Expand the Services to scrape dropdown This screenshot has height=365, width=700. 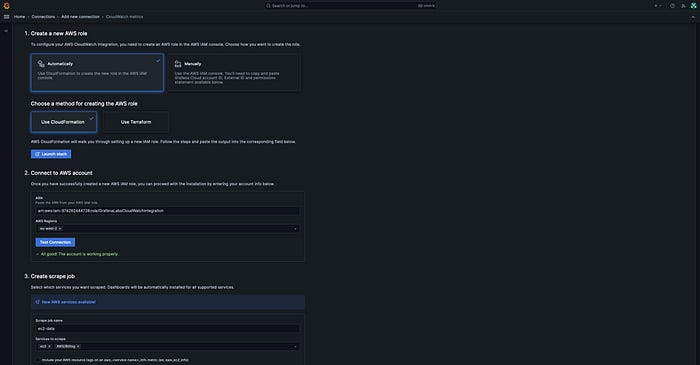click(x=295, y=347)
